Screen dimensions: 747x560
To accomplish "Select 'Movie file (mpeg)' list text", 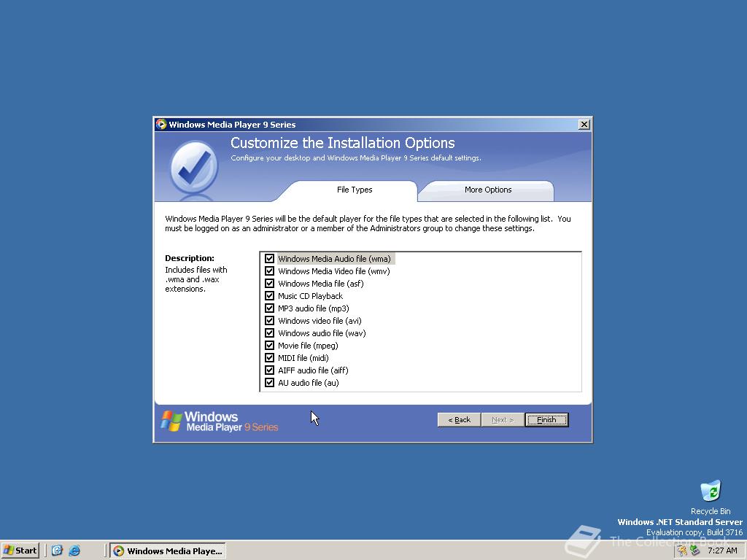I will coord(308,345).
